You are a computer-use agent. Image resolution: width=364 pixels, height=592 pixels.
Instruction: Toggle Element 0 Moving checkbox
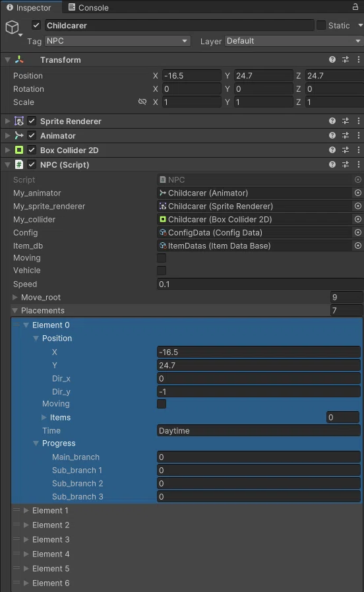(162, 404)
